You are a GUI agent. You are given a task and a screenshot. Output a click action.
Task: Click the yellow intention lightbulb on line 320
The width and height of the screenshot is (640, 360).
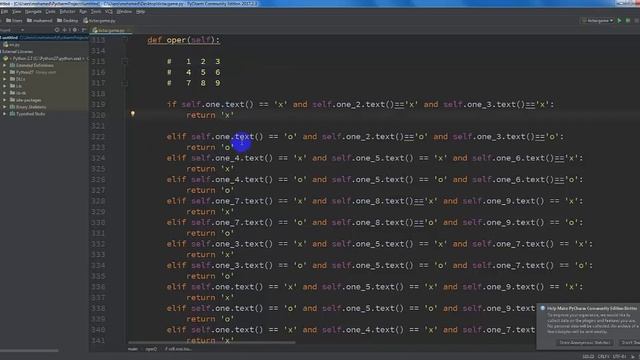[133, 114]
